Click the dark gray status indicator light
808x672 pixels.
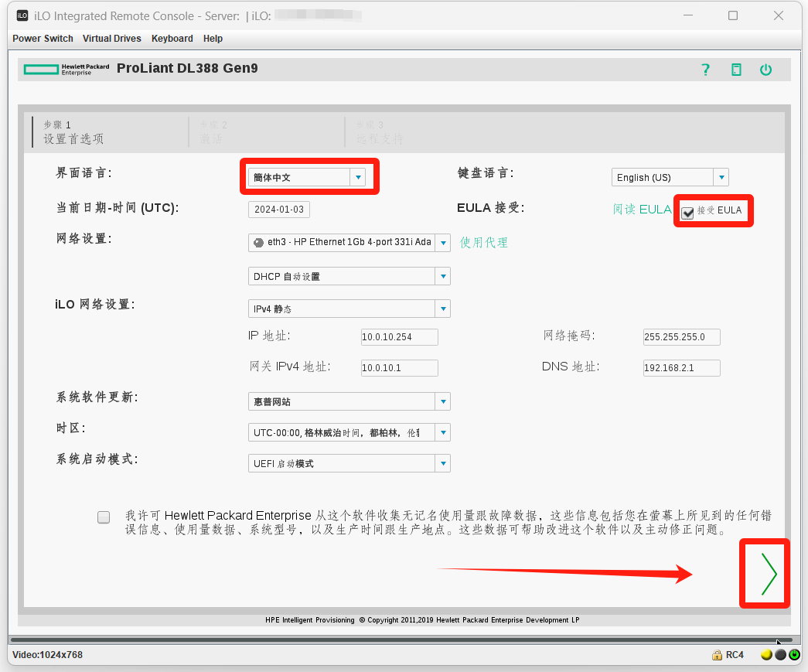point(780,655)
